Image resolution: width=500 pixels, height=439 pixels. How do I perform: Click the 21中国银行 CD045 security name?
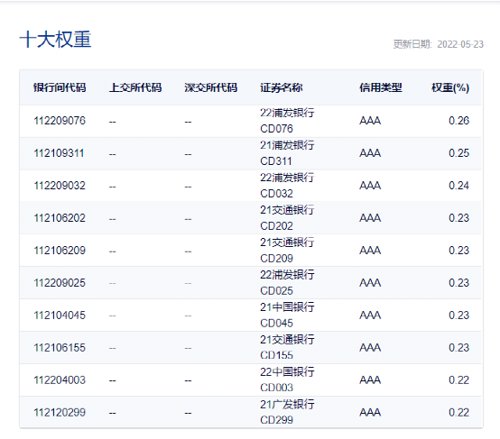pyautogui.click(x=287, y=315)
